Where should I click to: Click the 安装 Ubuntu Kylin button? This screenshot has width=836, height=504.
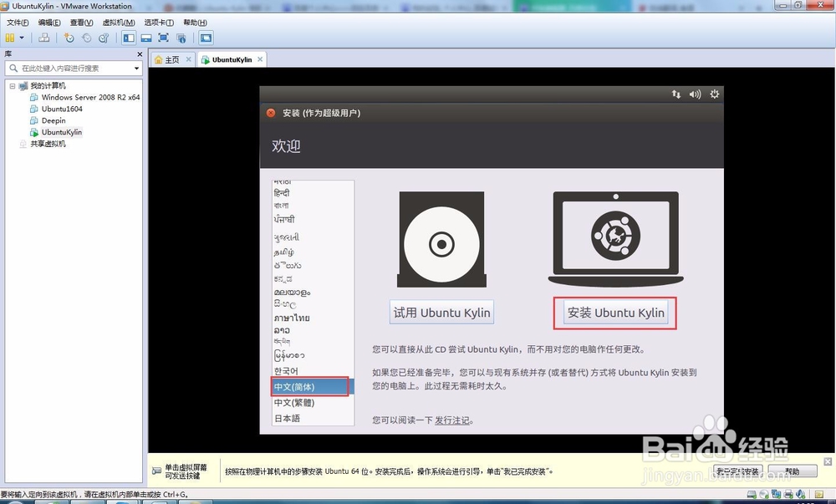click(614, 312)
